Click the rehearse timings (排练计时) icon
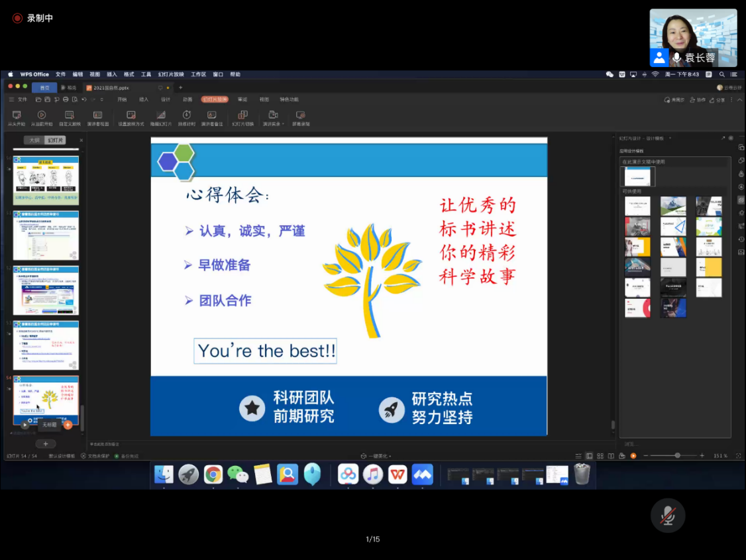Image resolution: width=746 pixels, height=560 pixels. pos(187,118)
